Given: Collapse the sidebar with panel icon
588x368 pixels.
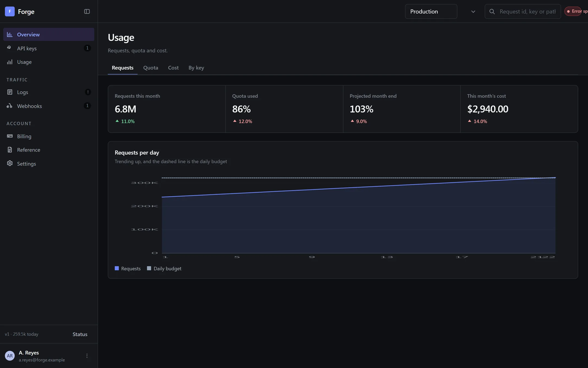Looking at the screenshot, I should click(87, 11).
